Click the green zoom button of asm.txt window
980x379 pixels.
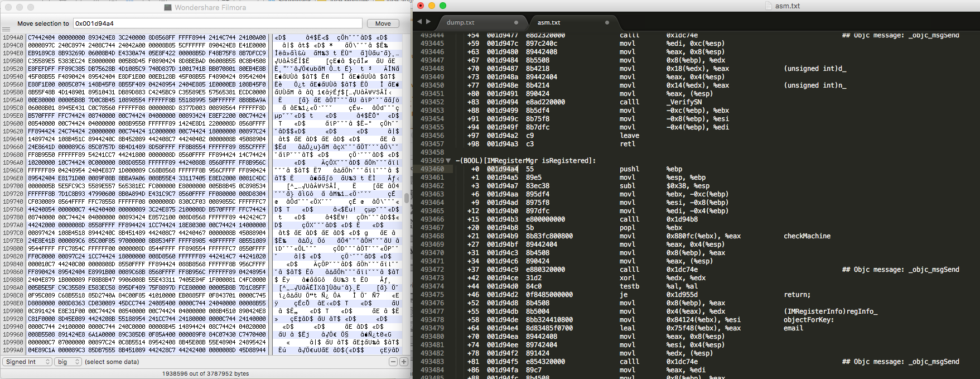point(443,6)
